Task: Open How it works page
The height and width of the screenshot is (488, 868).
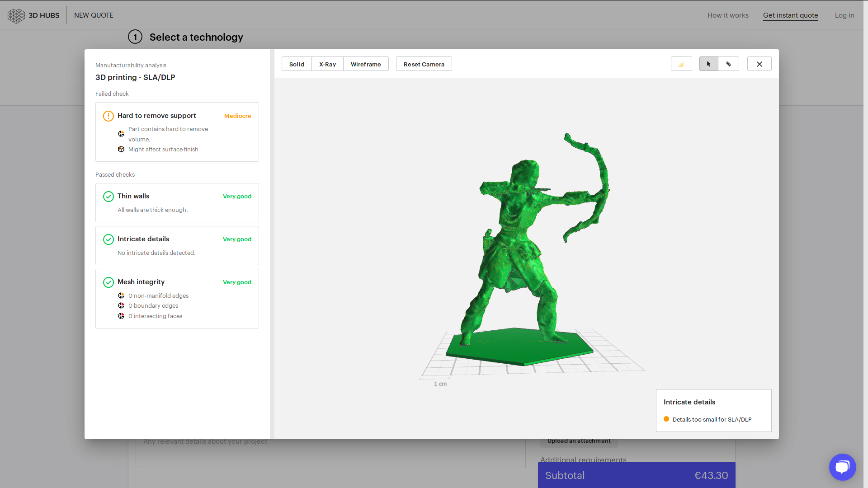Action: pyautogui.click(x=728, y=15)
